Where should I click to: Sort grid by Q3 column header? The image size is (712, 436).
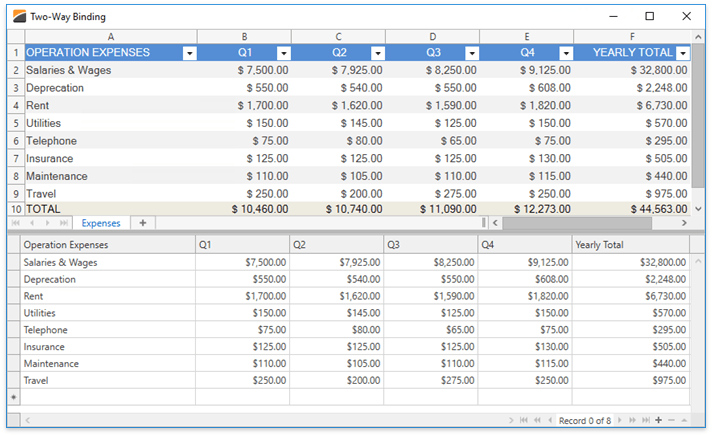[430, 245]
